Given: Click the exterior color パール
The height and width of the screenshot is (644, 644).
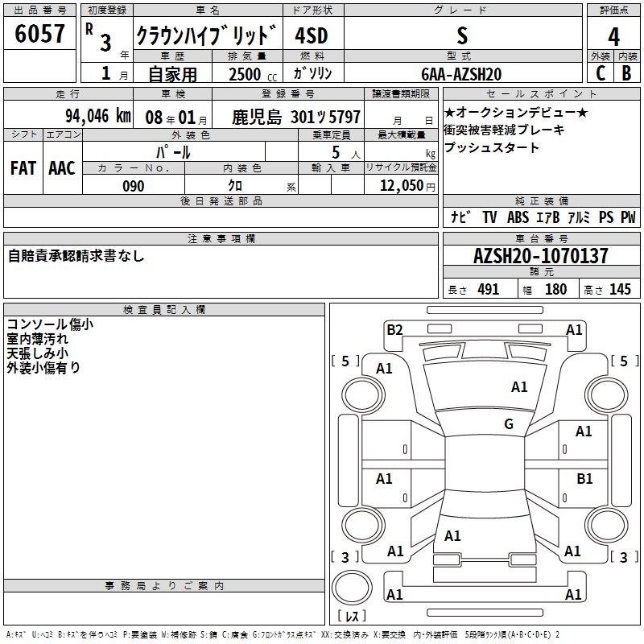Looking at the screenshot, I should 173,152.
